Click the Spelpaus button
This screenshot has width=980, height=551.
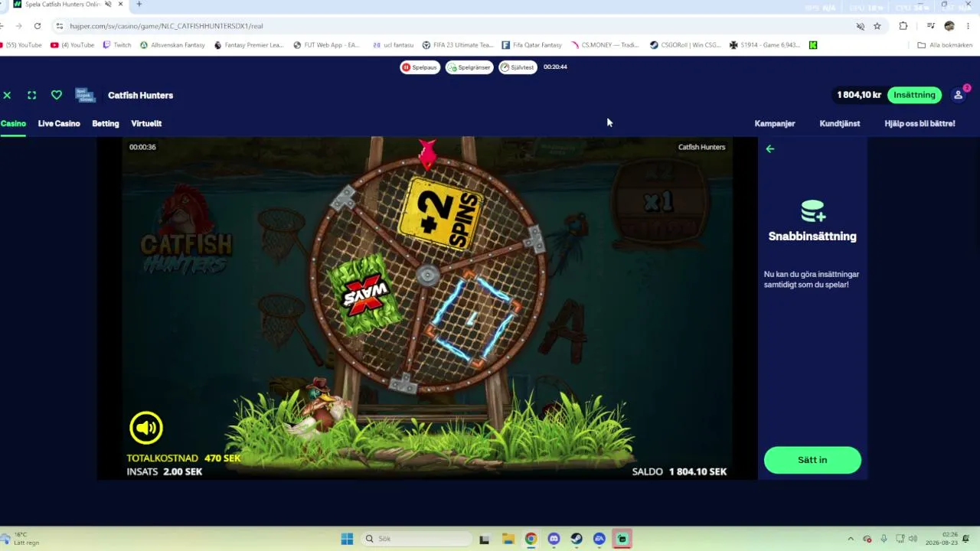[420, 67]
